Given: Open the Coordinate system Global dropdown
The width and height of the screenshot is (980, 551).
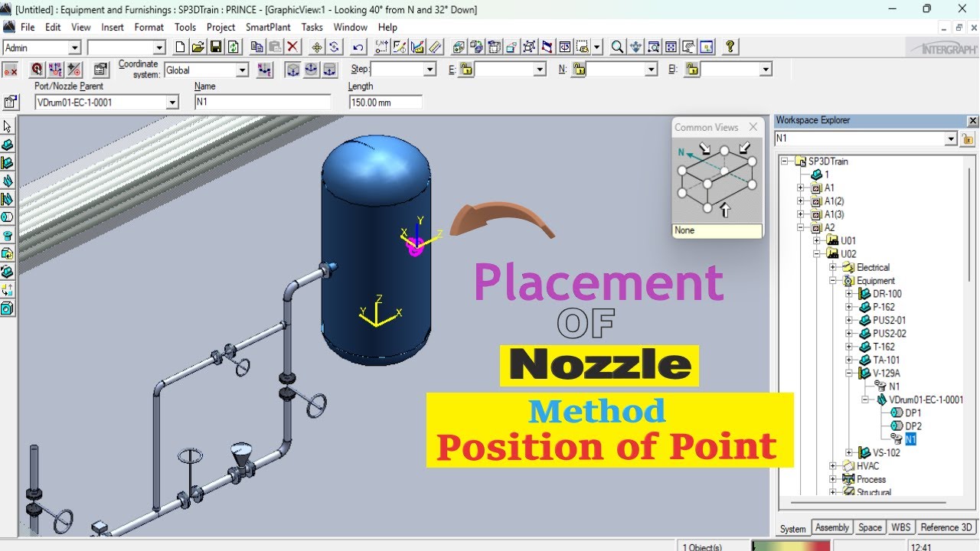Looking at the screenshot, I should 242,70.
